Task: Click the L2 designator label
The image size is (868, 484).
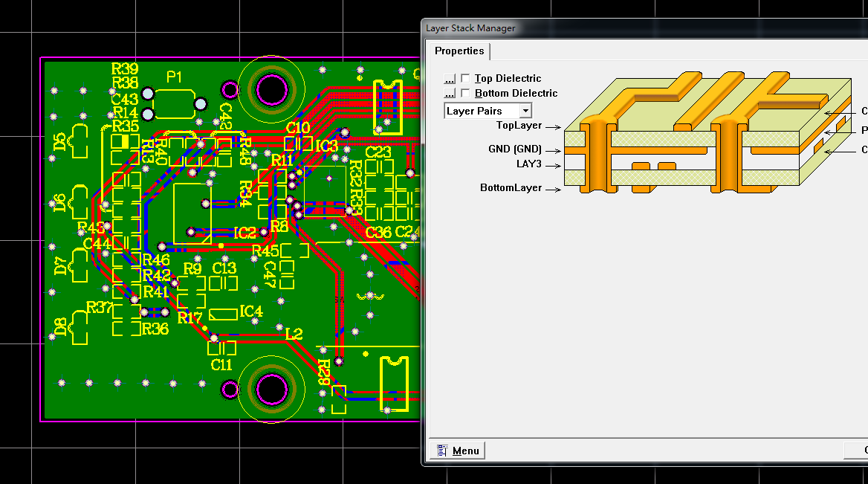Action: (x=294, y=335)
